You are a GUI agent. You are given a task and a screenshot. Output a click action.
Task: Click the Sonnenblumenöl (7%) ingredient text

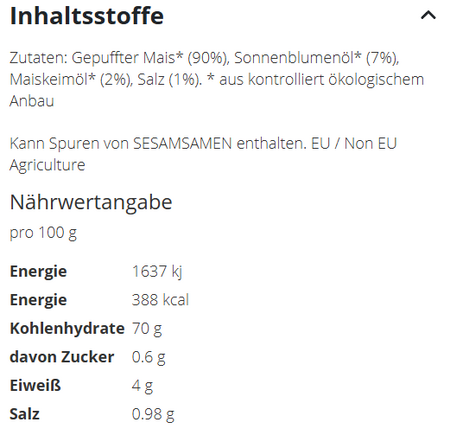click(x=317, y=58)
